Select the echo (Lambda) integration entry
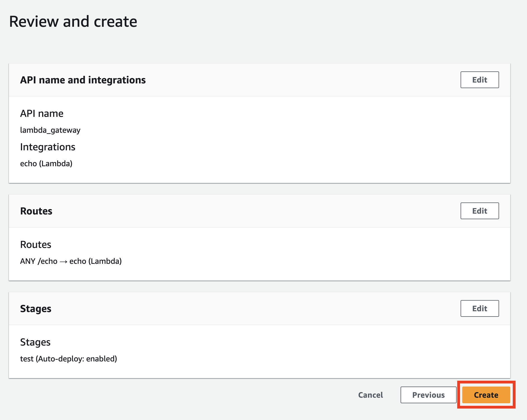Viewport: 527px width, 420px height. pos(46,164)
